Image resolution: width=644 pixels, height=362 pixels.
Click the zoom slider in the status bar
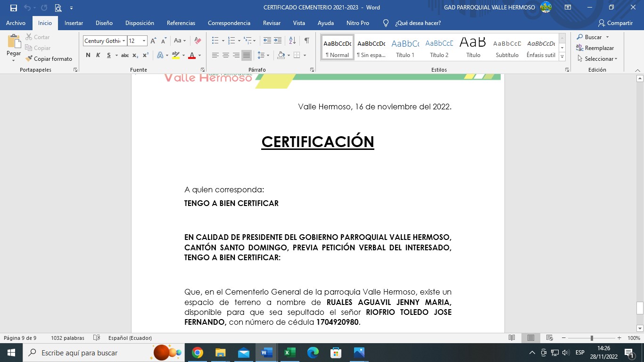(x=592, y=338)
